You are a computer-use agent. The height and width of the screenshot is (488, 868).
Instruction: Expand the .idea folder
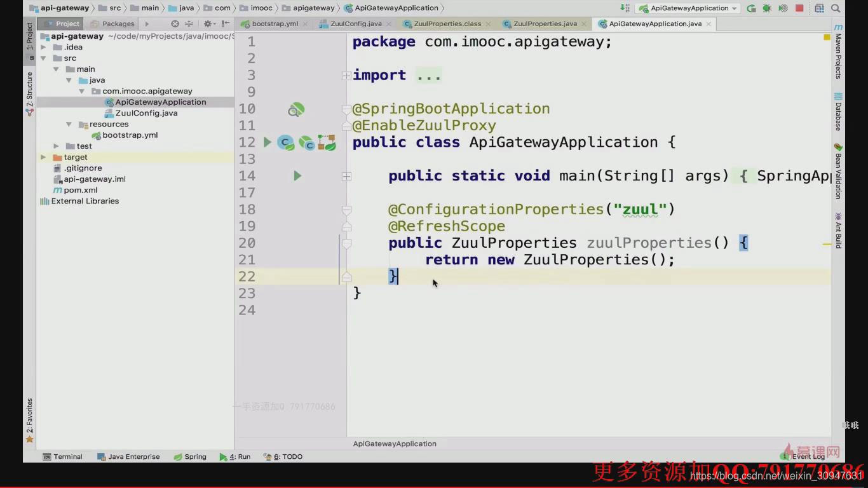43,47
